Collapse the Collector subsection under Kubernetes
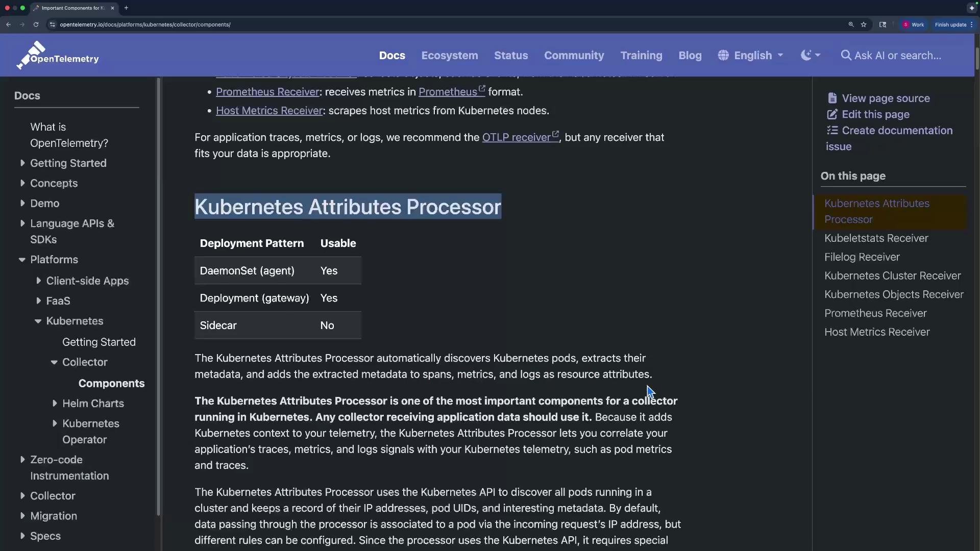Screen dimensions: 980x551 click(54, 362)
